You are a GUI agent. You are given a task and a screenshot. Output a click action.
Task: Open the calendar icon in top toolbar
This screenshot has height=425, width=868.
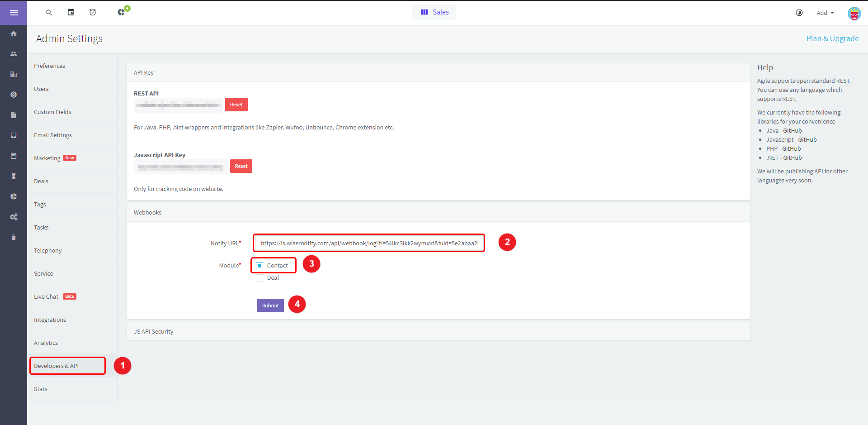coord(71,13)
